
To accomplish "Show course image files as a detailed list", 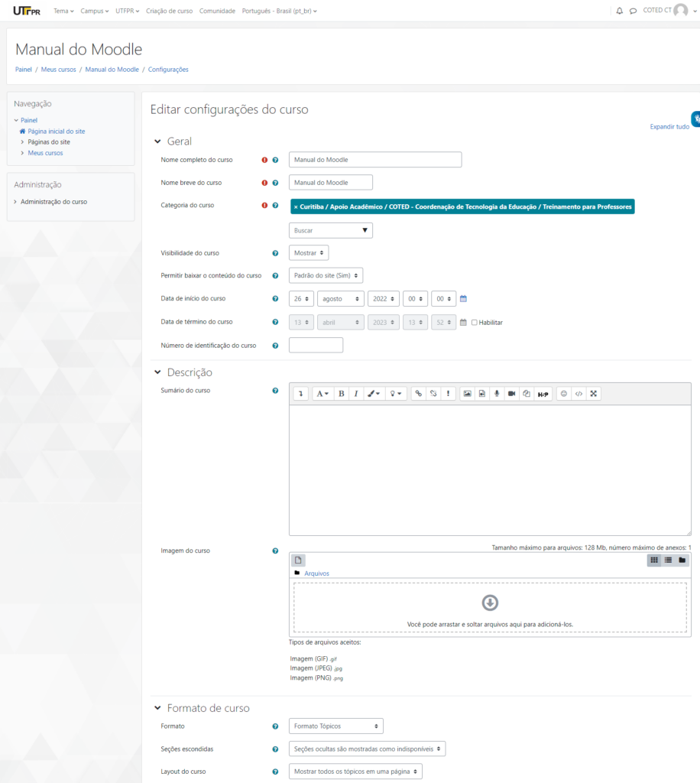I will (668, 560).
